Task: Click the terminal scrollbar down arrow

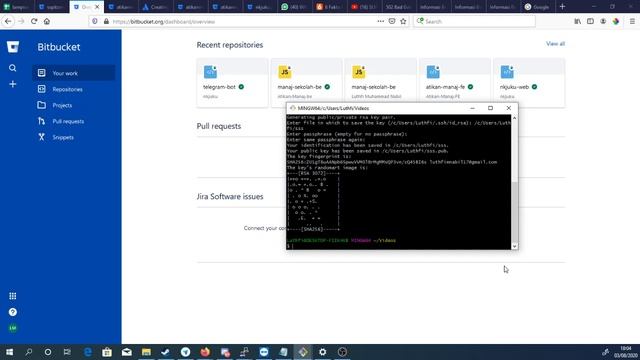Action: coord(514,246)
